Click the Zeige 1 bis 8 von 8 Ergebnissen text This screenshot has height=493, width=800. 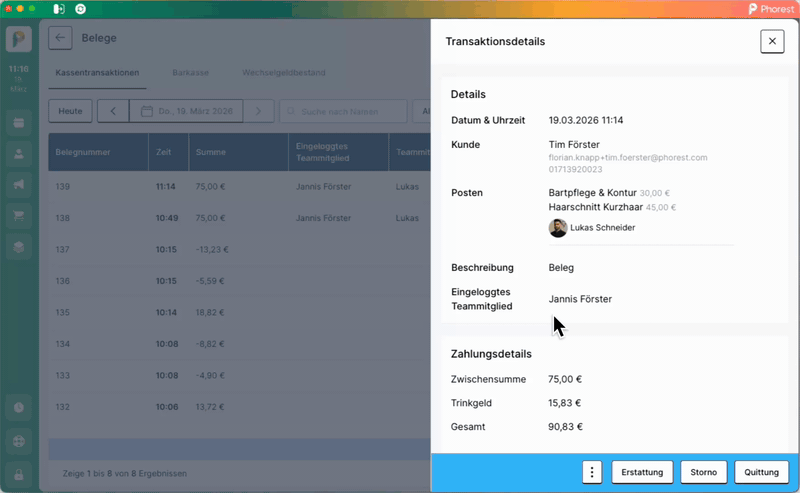[124, 474]
